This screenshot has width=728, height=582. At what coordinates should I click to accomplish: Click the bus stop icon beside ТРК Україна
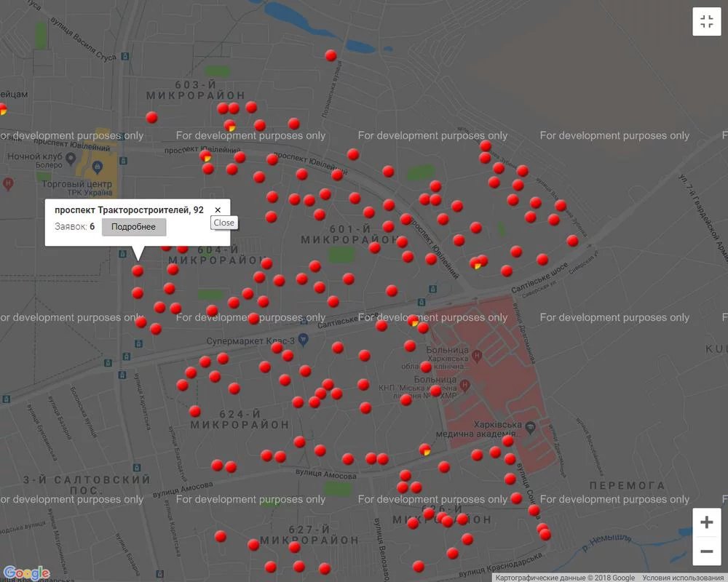tap(124, 160)
